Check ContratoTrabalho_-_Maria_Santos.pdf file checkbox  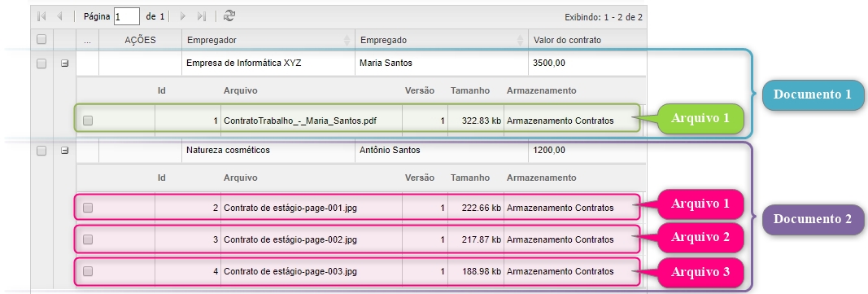click(x=88, y=121)
